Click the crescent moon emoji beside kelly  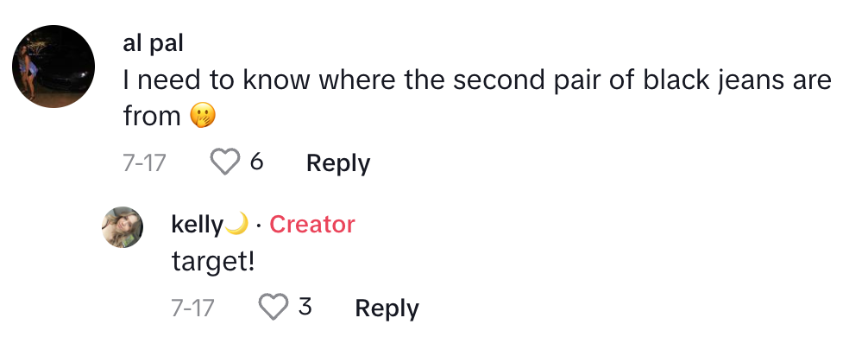coord(237,224)
